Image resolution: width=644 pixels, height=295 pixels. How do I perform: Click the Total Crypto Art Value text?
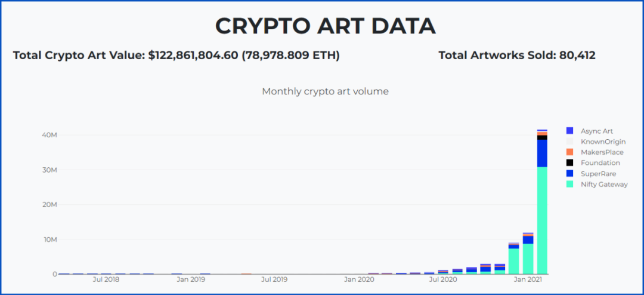pos(176,56)
